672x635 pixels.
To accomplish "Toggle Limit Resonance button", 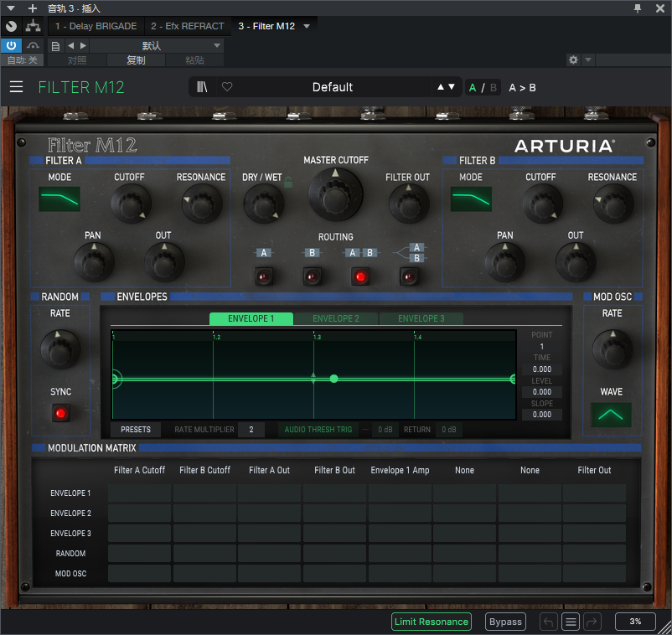I will (432, 622).
